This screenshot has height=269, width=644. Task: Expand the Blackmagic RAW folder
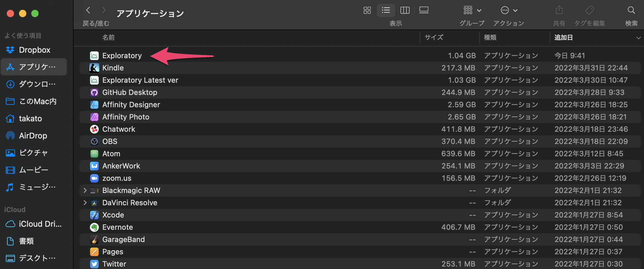(85, 190)
